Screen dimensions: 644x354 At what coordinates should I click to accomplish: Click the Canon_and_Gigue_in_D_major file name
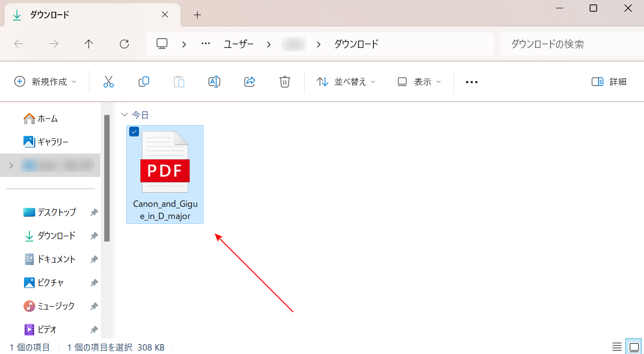(x=165, y=210)
